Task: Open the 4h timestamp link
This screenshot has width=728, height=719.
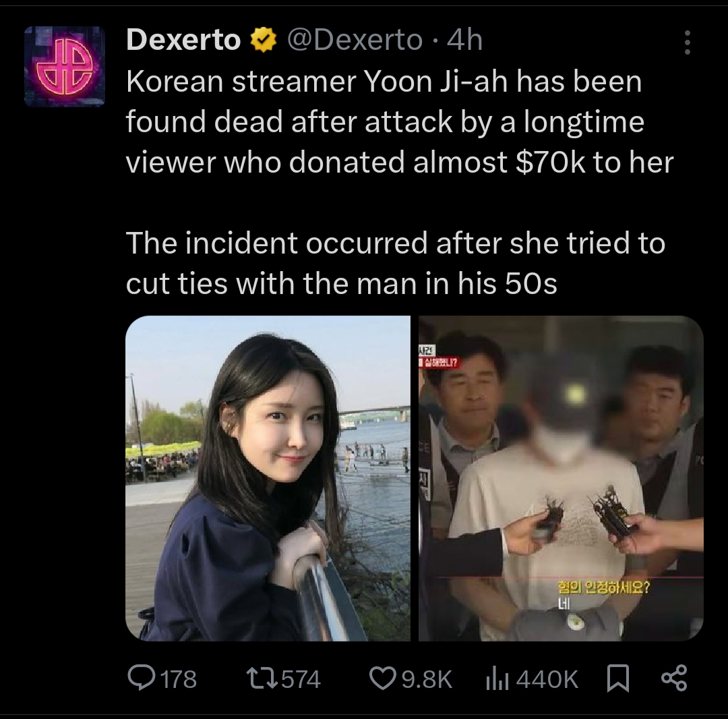Action: [464, 40]
